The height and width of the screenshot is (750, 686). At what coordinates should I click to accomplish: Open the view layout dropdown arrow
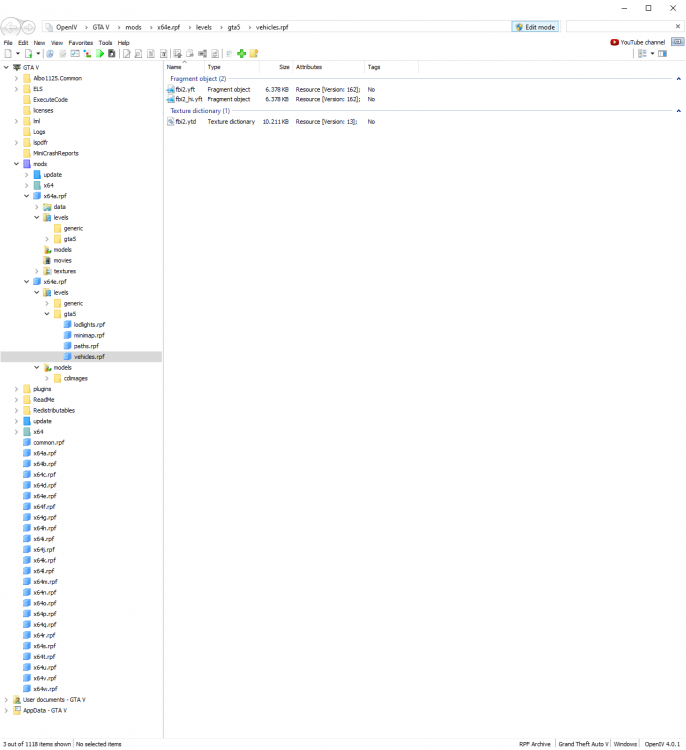click(652, 54)
